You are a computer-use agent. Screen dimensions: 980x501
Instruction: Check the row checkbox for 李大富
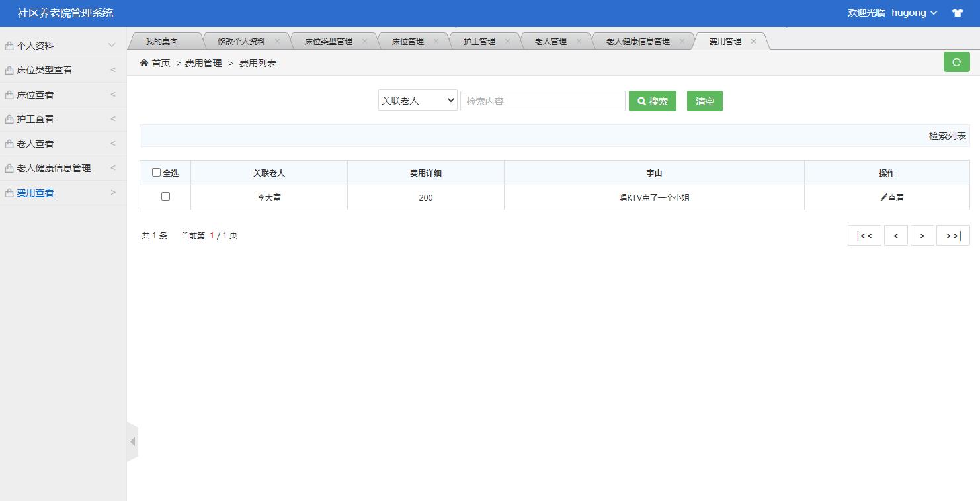tap(165, 197)
